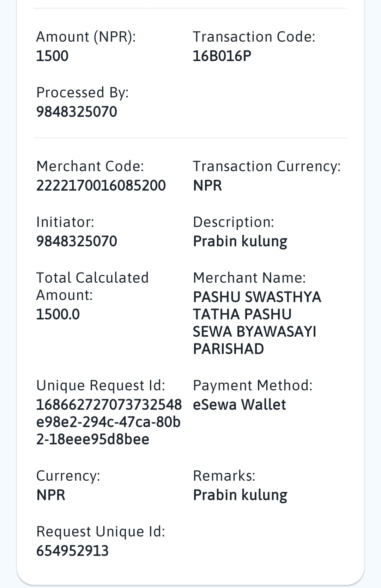This screenshot has width=381, height=588.
Task: Select the Merchant Name text
Action: coord(257,323)
